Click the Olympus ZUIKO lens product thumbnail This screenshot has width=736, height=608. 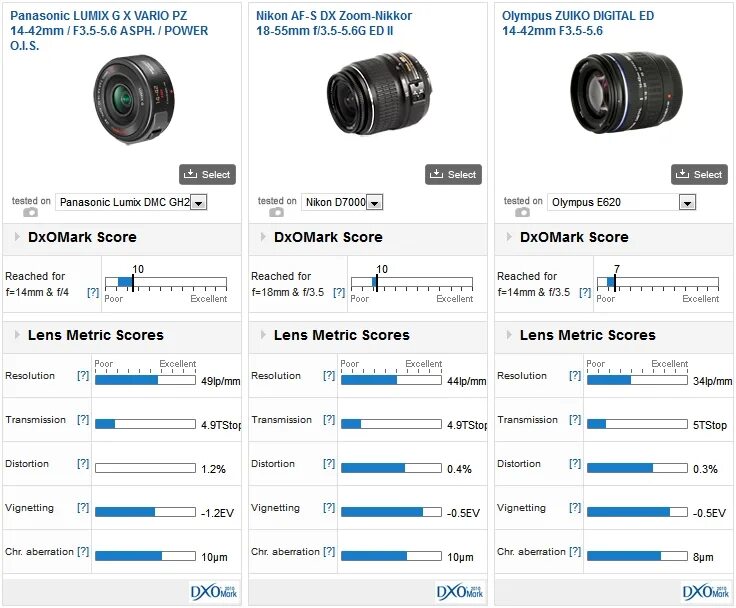tap(627, 92)
